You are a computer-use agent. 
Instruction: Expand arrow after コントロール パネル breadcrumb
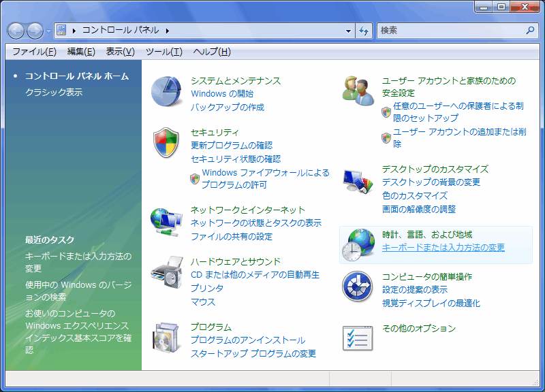[168, 31]
